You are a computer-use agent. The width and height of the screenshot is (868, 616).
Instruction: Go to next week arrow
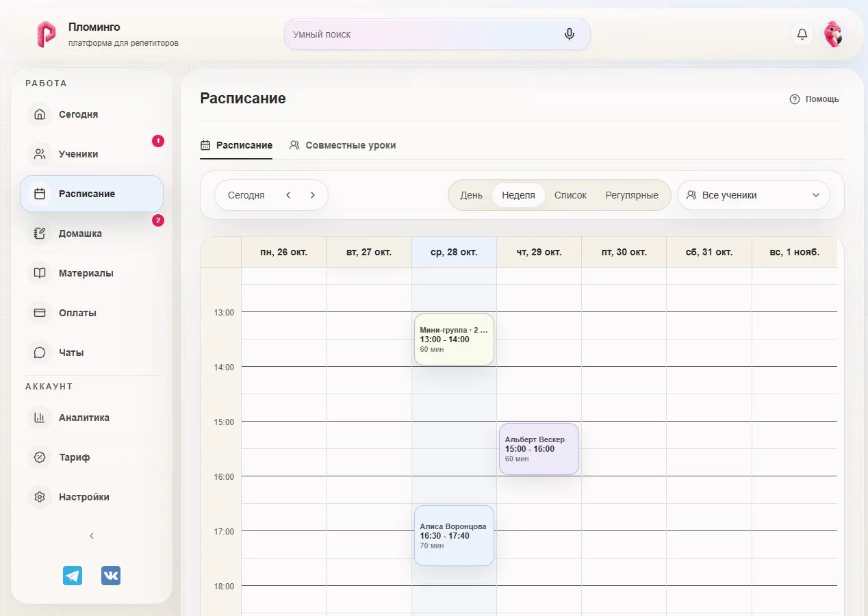pos(313,195)
